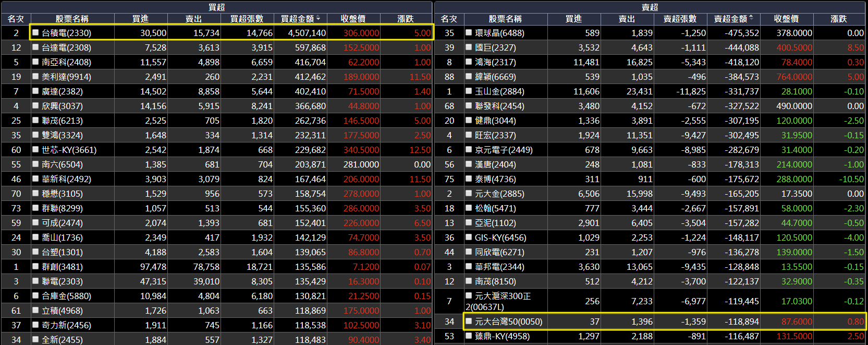The image size is (868, 345).
Task: Open the stock 合庫金(5880)
Action: tap(66, 296)
